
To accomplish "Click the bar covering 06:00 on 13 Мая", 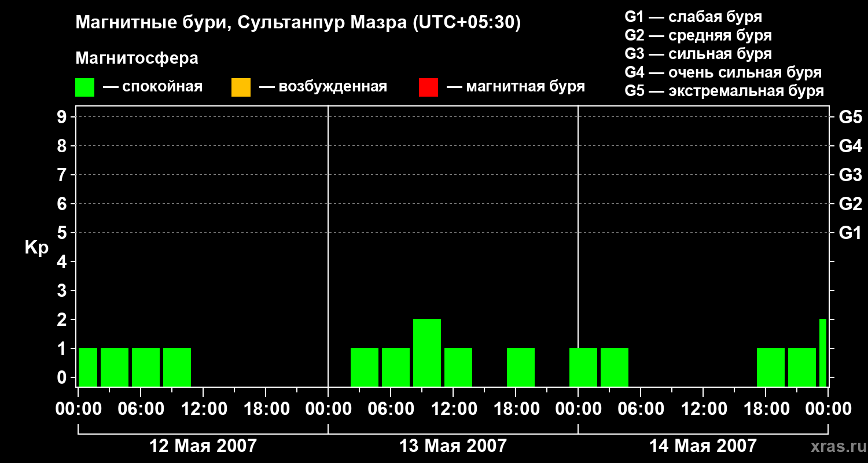I will point(396,367).
